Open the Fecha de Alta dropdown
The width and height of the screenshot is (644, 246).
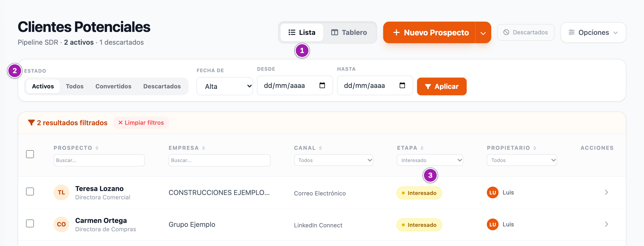coord(224,86)
